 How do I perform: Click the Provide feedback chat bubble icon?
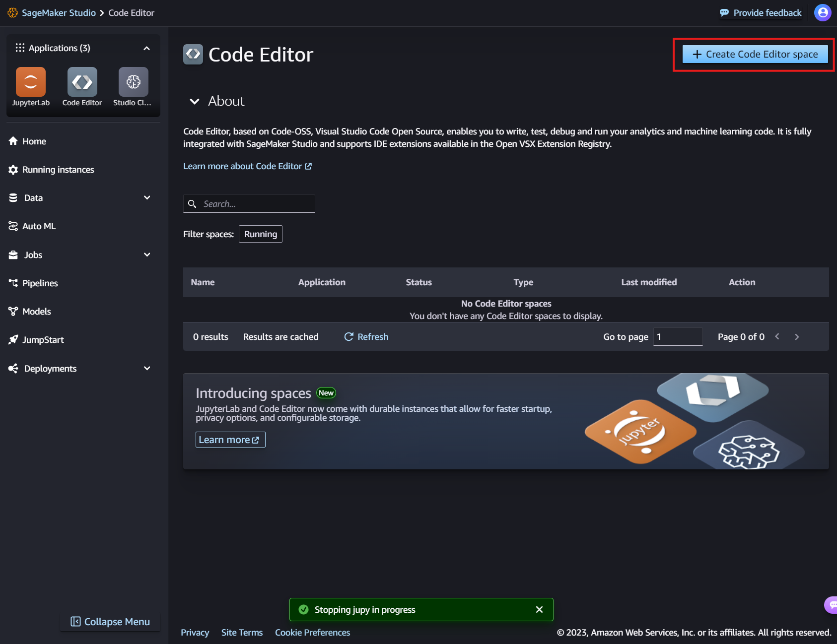(x=724, y=13)
